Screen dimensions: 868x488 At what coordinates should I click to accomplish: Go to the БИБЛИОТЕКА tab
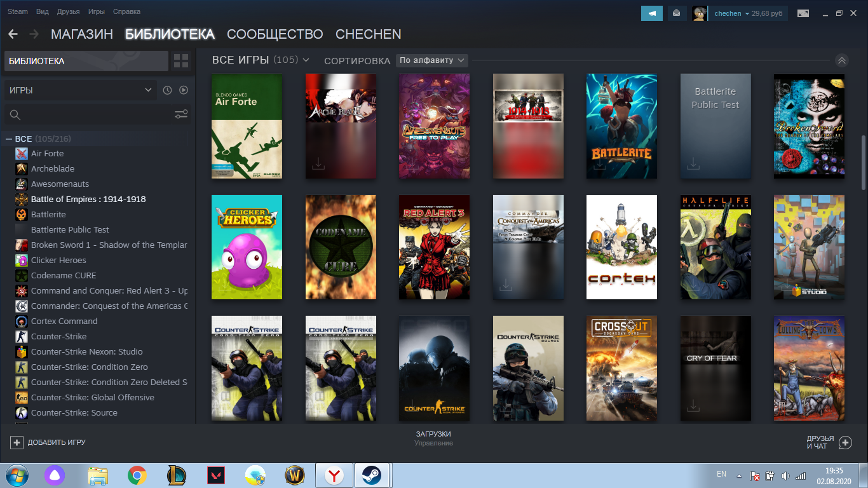pyautogui.click(x=170, y=34)
